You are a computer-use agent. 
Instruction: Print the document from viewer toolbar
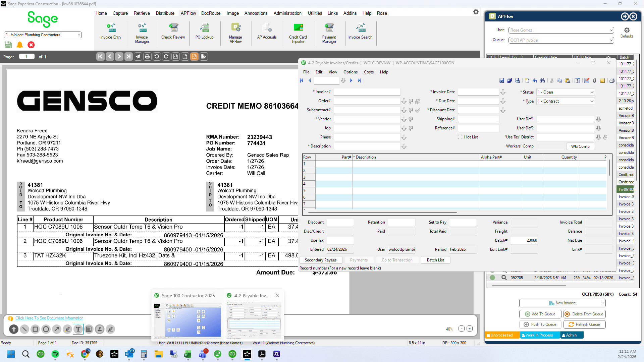click(x=147, y=57)
